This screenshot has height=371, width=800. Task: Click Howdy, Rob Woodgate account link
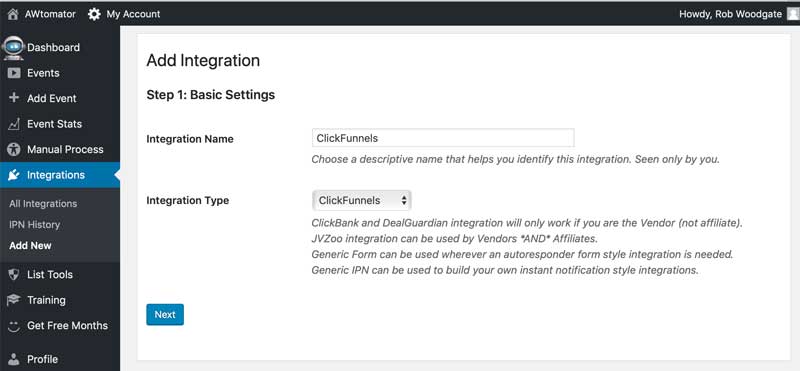click(x=730, y=14)
